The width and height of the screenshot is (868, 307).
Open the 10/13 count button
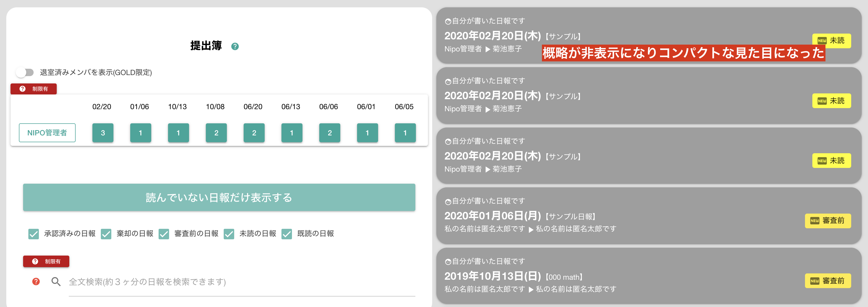[178, 133]
